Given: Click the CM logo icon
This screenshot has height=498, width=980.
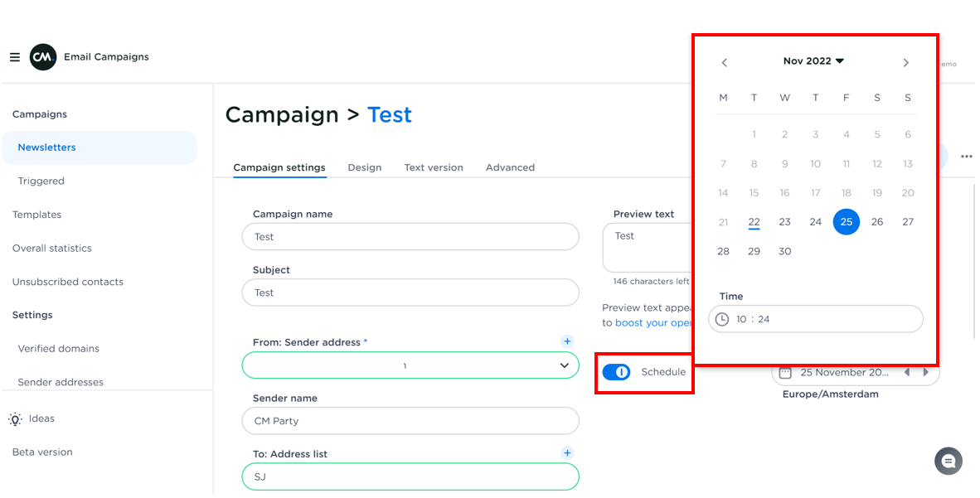Looking at the screenshot, I should [x=43, y=57].
